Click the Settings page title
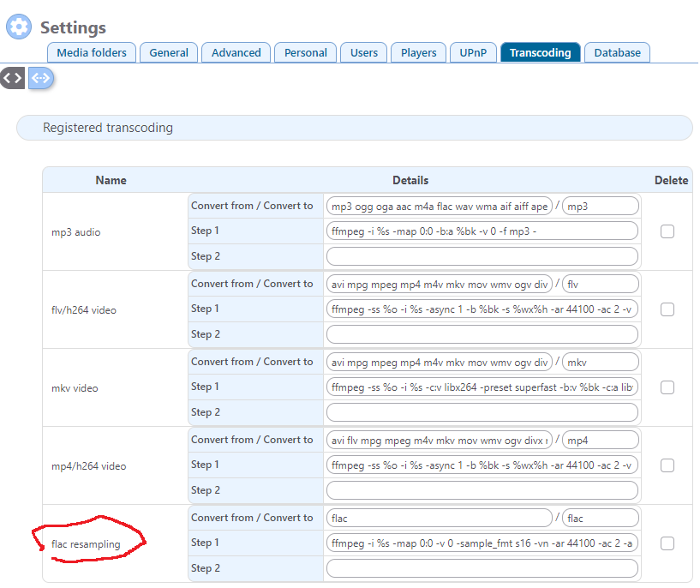Image resolution: width=700 pixels, height=588 pixels. [73, 27]
